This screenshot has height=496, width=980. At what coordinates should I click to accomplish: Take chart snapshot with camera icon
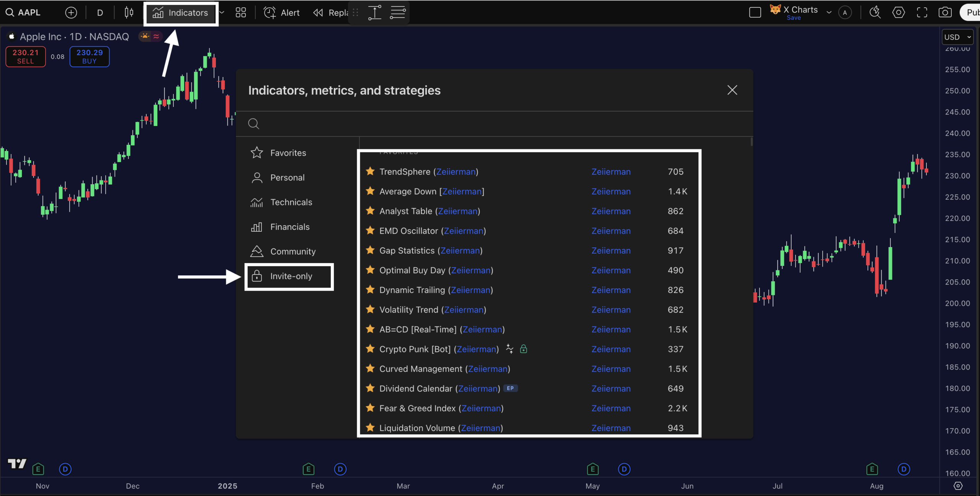[x=945, y=13]
